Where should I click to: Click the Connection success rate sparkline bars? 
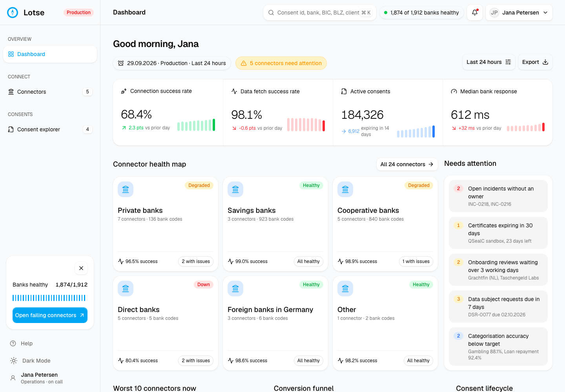point(196,125)
